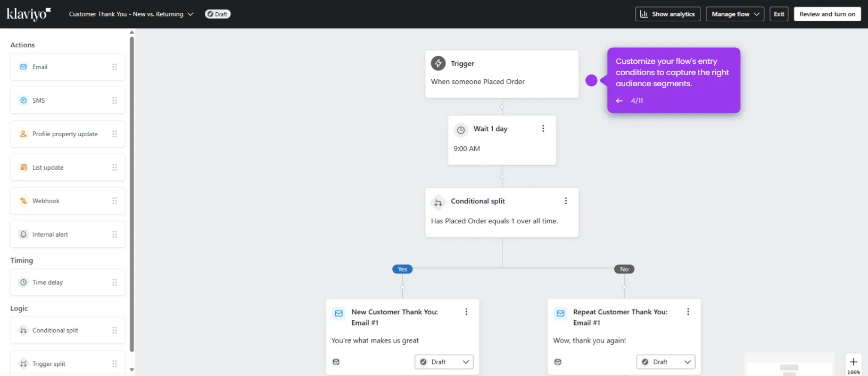Click text 'Has Placed Order equals 1 over all time.'
The image size is (868, 376).
pyautogui.click(x=494, y=221)
